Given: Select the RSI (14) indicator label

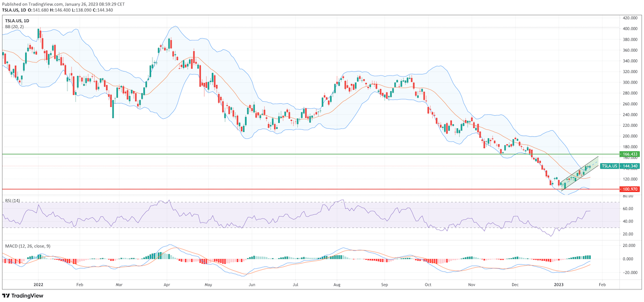Looking at the screenshot, I should [x=13, y=201].
